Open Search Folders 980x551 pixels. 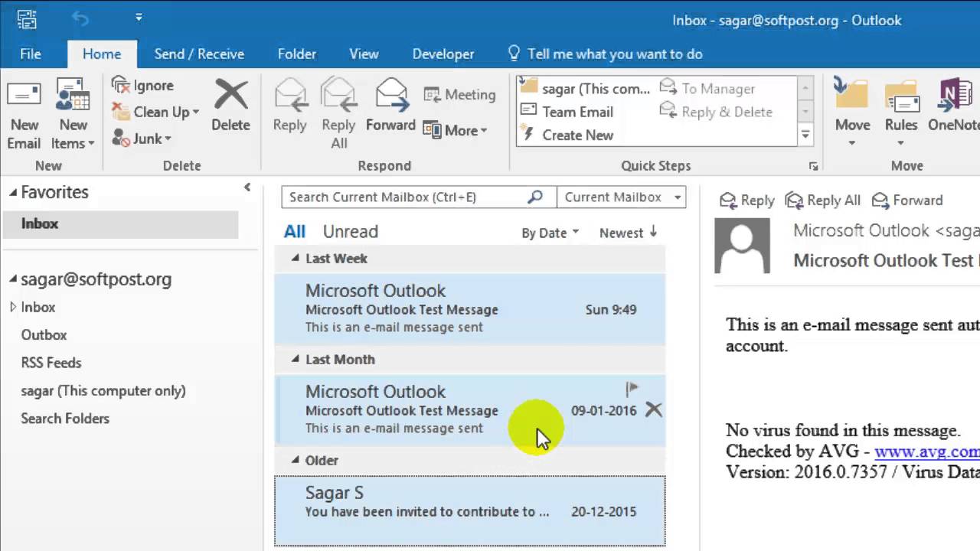click(65, 419)
